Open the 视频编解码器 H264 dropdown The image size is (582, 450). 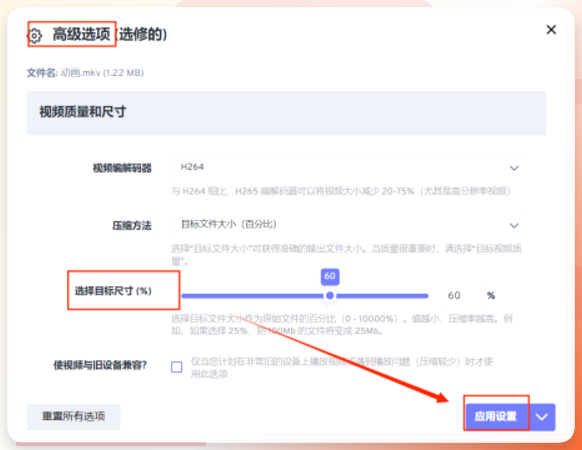pos(348,167)
